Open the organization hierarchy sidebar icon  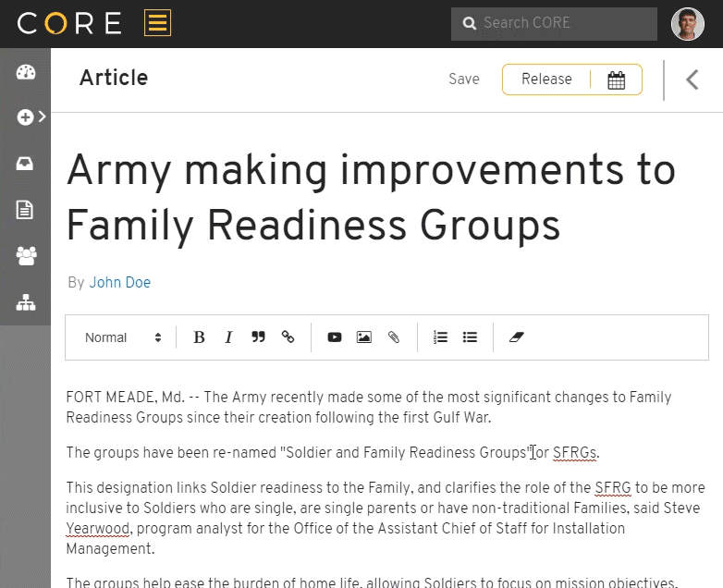pos(26,302)
